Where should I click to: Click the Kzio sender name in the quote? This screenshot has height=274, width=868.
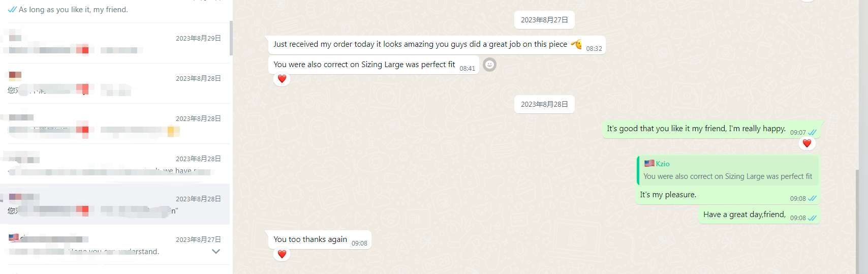(663, 164)
